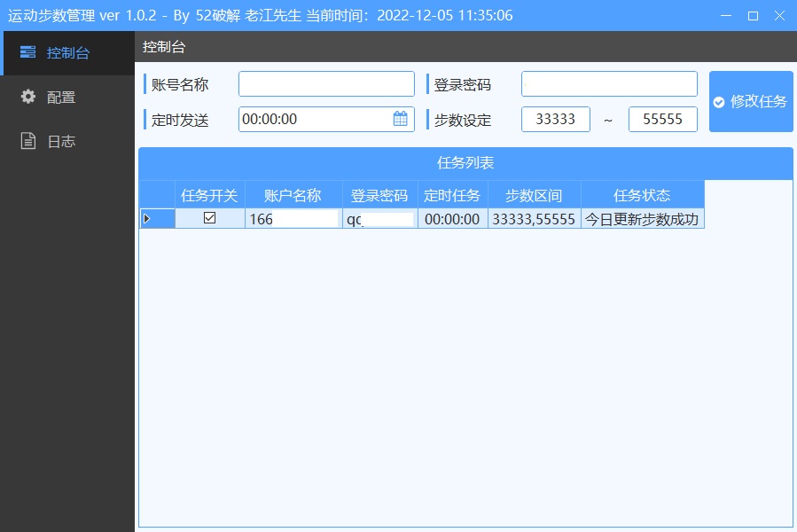The height and width of the screenshot is (532, 797).
Task: Open the calendar picker in 定时发送
Action: pyautogui.click(x=400, y=119)
